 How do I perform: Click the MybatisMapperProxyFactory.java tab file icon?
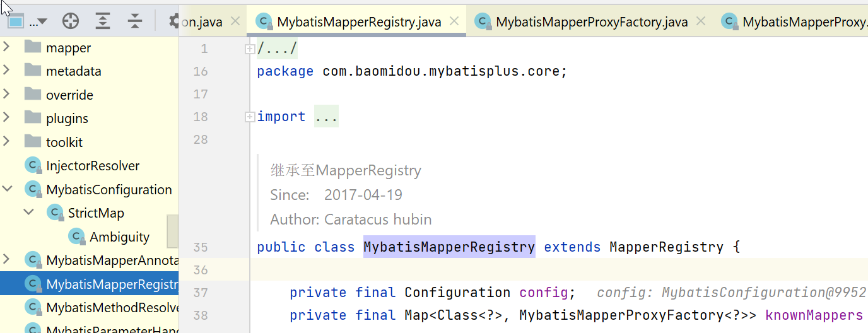click(483, 22)
